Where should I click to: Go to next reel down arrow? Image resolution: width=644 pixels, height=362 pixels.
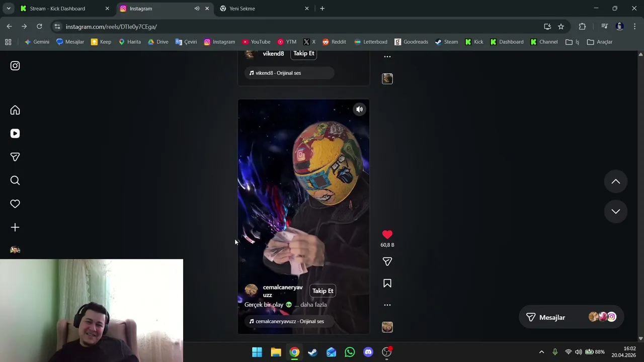[615, 211]
